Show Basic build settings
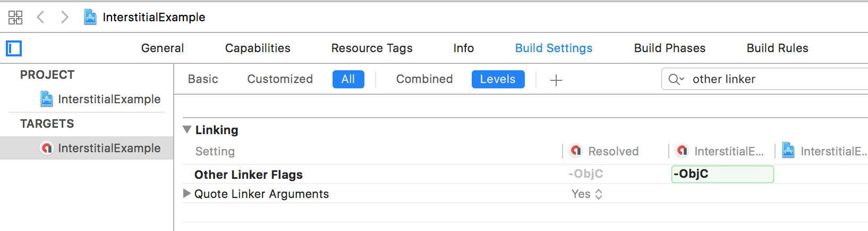Viewport: 868px width, 231px height. tap(203, 79)
